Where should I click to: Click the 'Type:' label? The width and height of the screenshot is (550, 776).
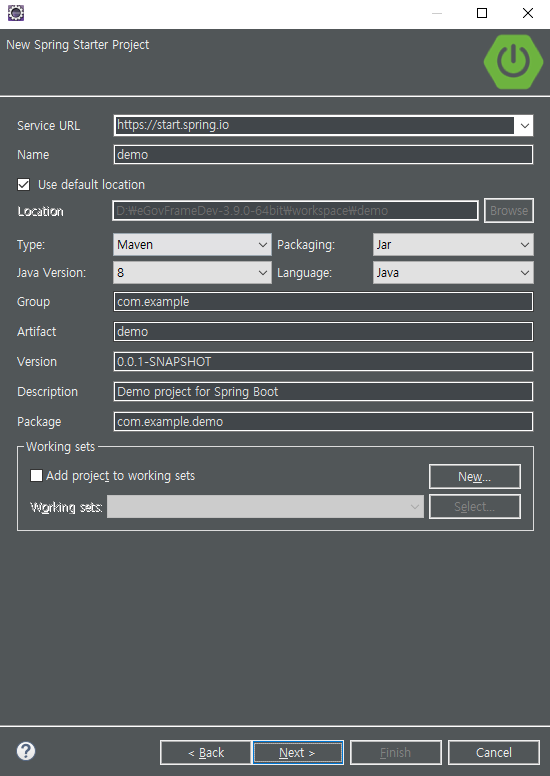point(31,245)
